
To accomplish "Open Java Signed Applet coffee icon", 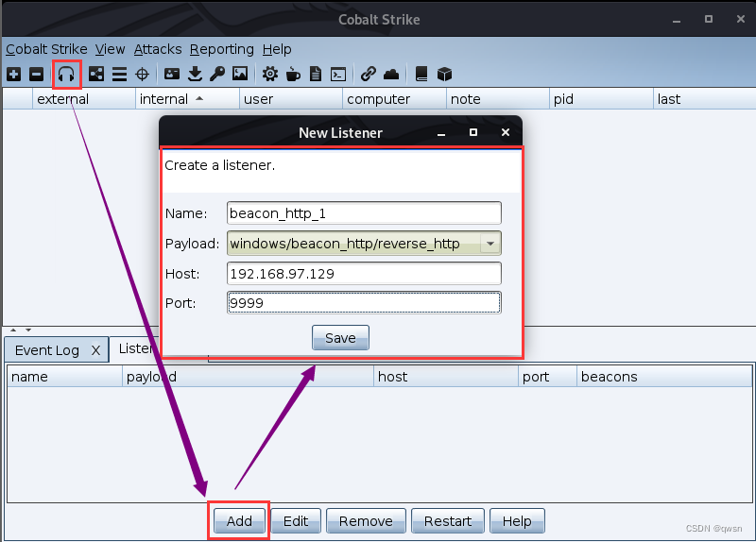I will tap(293, 75).
